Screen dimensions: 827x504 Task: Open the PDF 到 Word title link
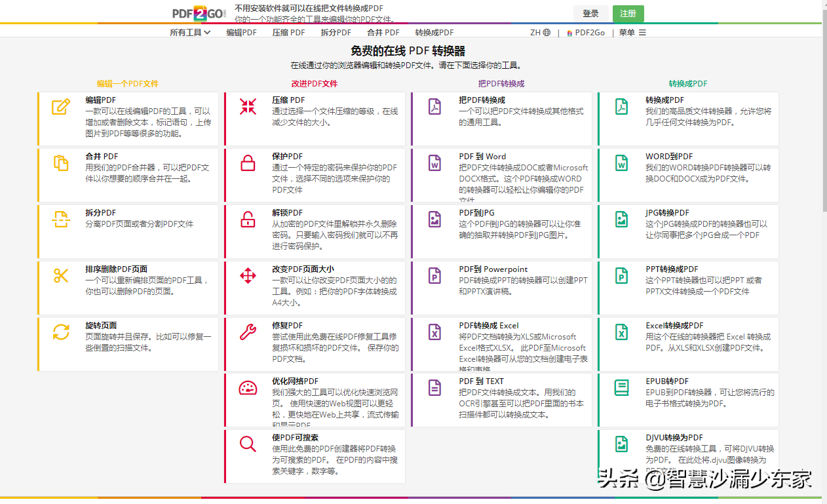482,157
